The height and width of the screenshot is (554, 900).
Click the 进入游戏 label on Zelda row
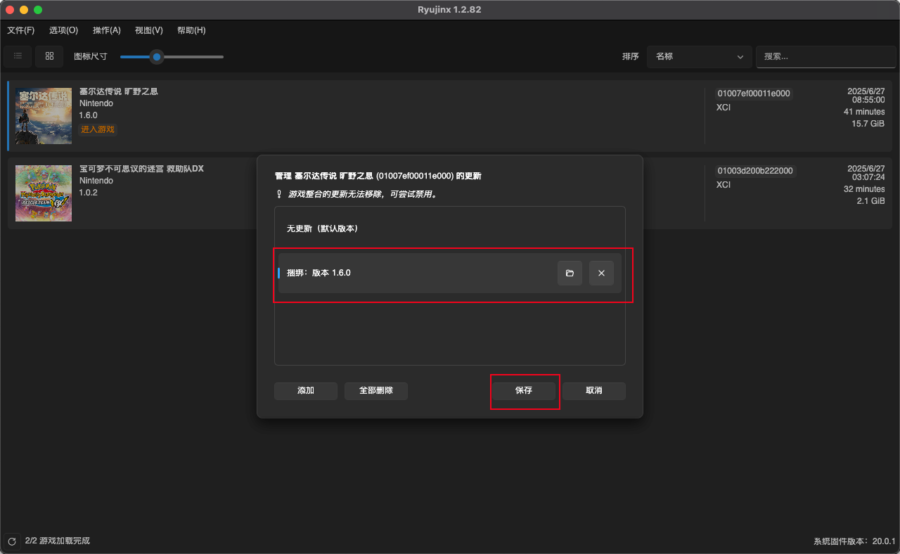[x=98, y=130]
